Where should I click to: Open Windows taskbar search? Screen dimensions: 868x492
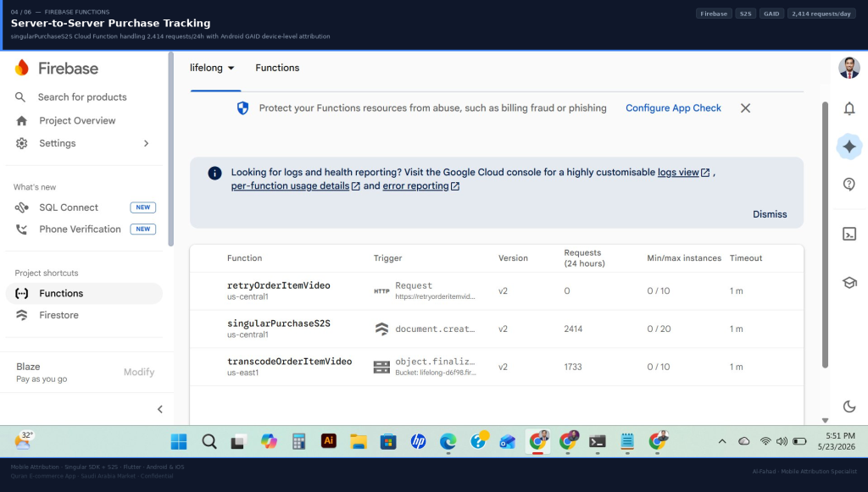209,442
